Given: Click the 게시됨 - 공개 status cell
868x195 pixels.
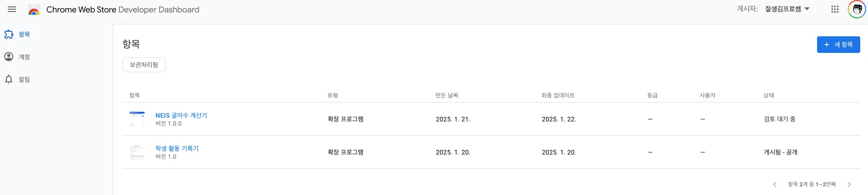Looking at the screenshot, I should [x=780, y=152].
